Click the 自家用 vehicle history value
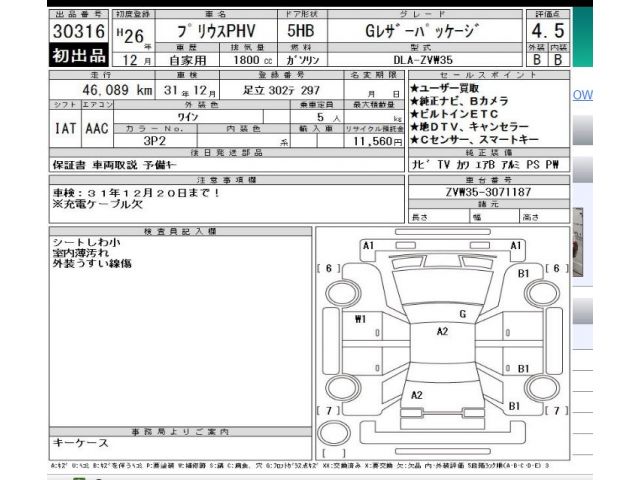 [x=188, y=60]
